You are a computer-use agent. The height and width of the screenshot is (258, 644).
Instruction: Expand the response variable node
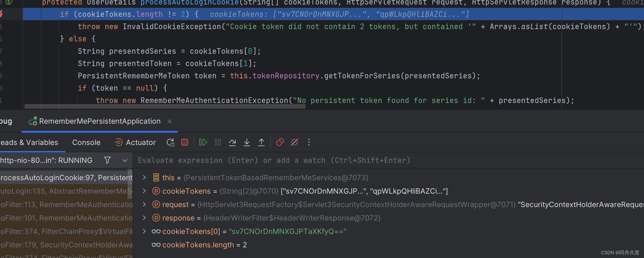point(144,218)
